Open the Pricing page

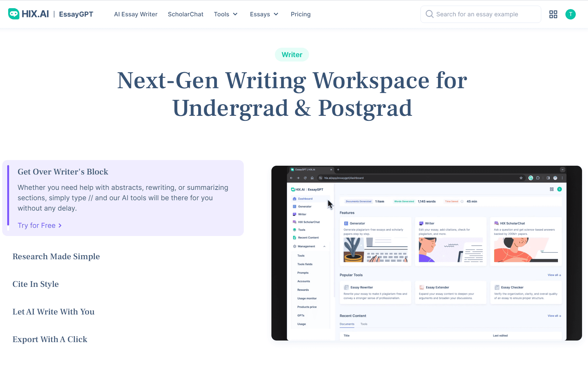click(301, 14)
